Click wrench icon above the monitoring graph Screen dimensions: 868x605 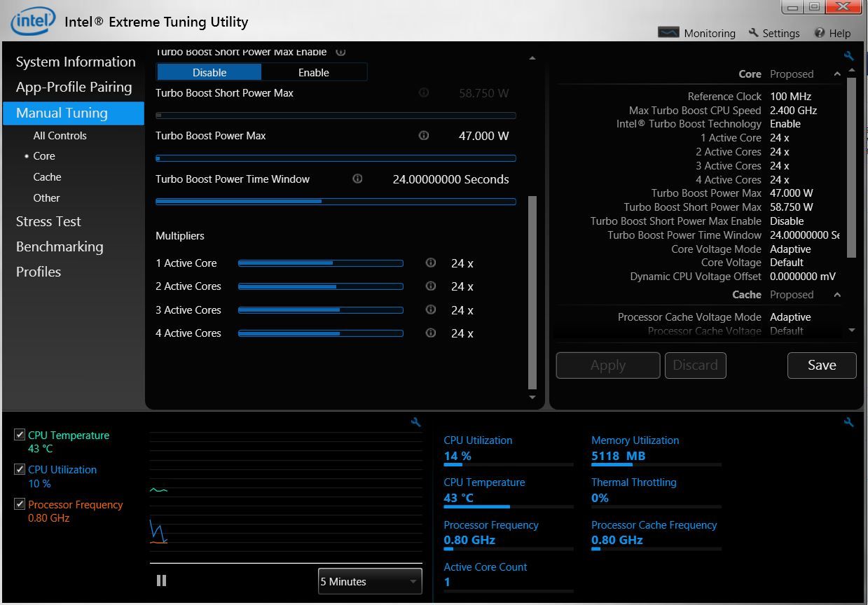[x=416, y=422]
